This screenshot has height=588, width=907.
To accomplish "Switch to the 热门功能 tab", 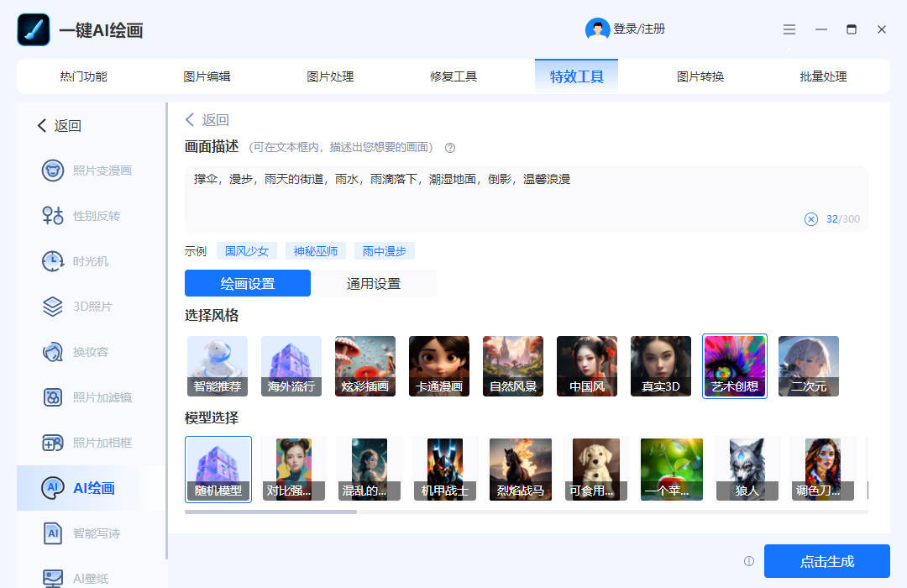I will point(83,76).
